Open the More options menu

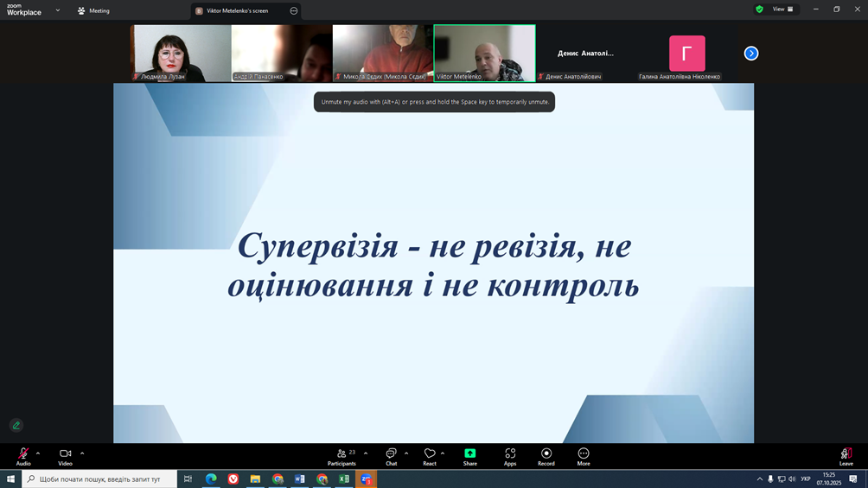[584, 455]
